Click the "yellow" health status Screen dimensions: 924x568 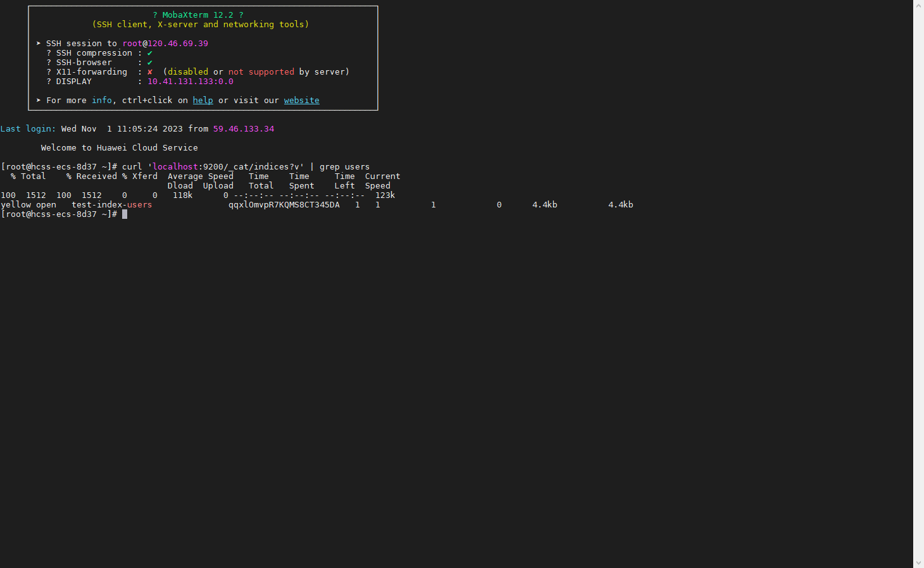pyautogui.click(x=16, y=205)
